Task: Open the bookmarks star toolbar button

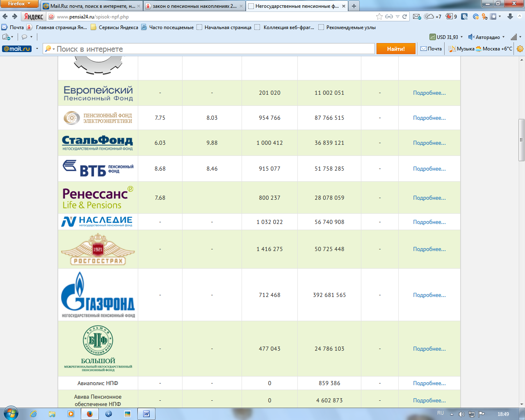Action: 493,16
